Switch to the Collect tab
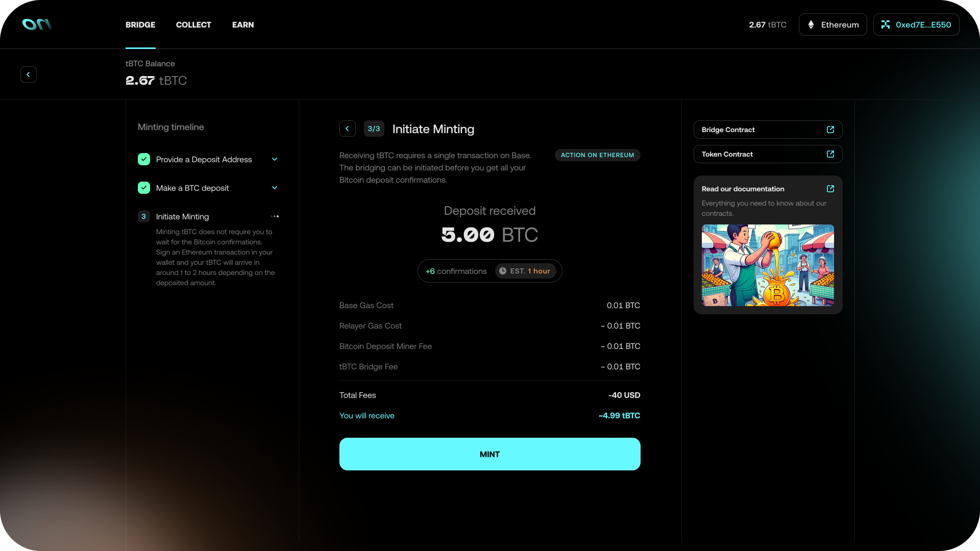The height and width of the screenshot is (551, 980). pyautogui.click(x=193, y=24)
